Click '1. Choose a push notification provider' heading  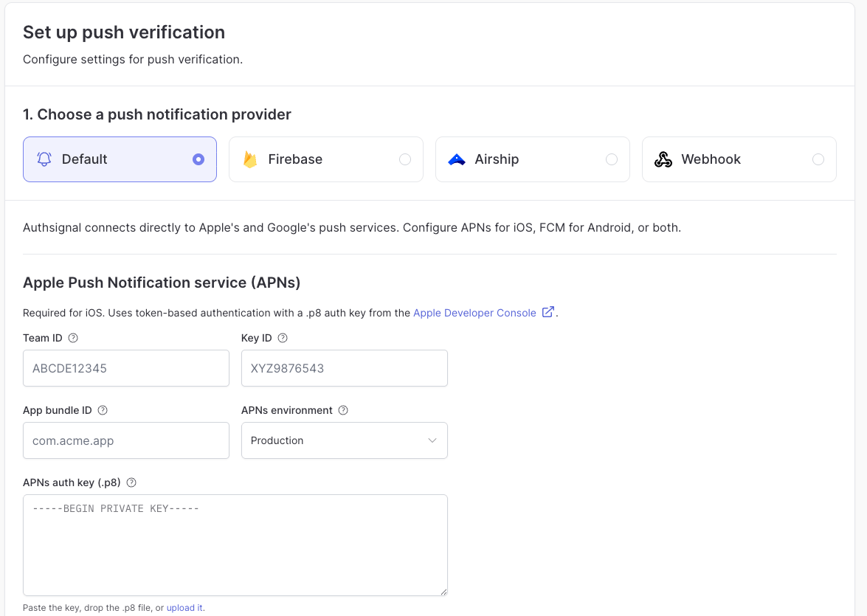click(x=157, y=114)
